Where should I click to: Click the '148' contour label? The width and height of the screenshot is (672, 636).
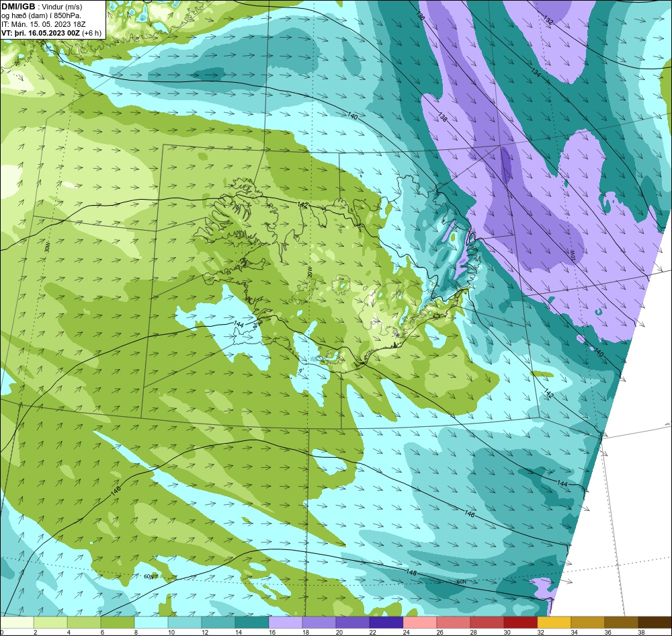pos(411,573)
